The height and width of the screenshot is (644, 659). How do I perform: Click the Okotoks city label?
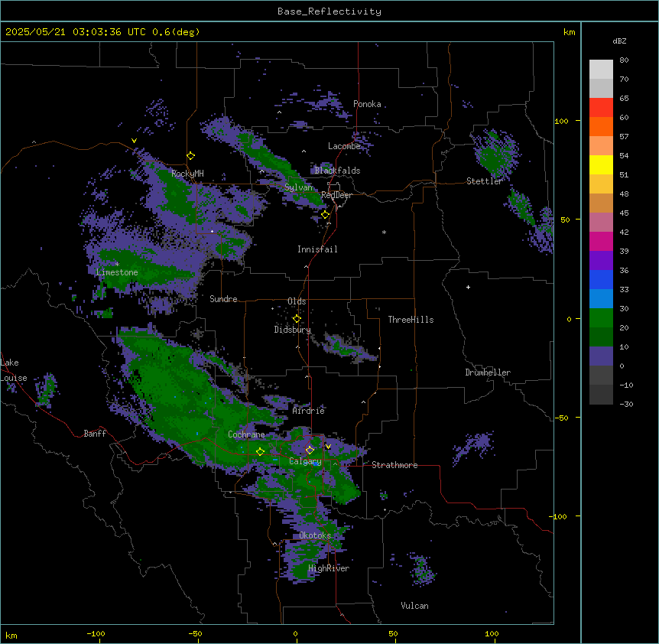pos(315,535)
